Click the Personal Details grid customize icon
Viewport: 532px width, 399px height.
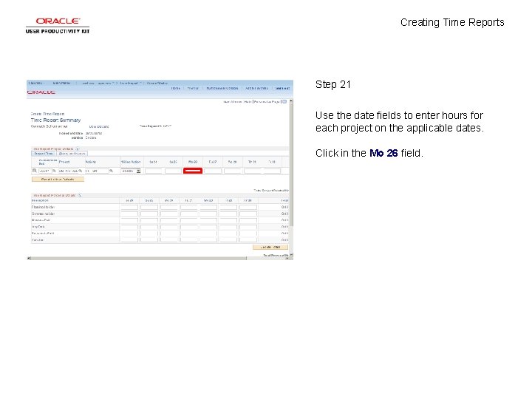click(x=80, y=195)
